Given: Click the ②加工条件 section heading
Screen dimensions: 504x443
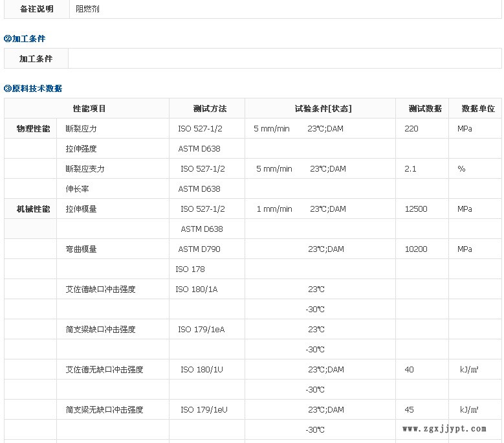Looking at the screenshot, I should (x=25, y=39).
